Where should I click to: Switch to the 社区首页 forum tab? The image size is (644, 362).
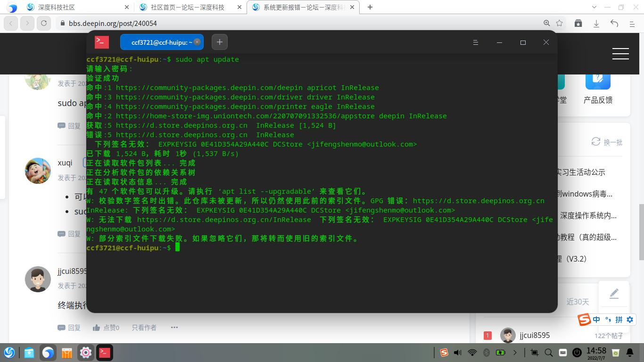click(186, 7)
